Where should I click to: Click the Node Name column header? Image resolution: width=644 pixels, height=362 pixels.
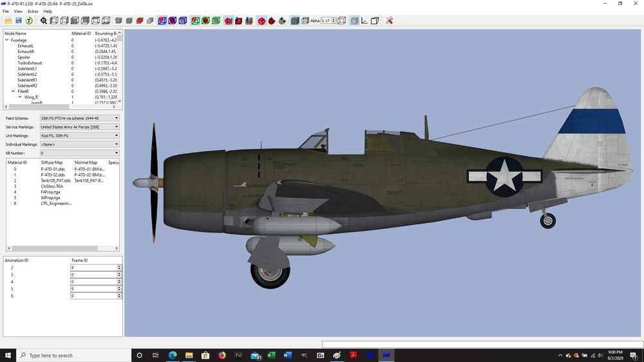tap(15, 33)
